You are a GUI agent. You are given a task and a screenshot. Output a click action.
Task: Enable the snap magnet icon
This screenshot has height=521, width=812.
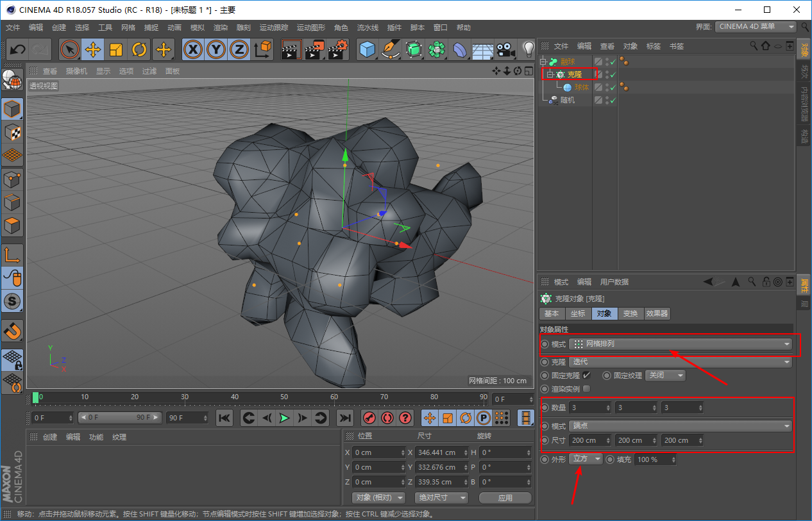[13, 331]
